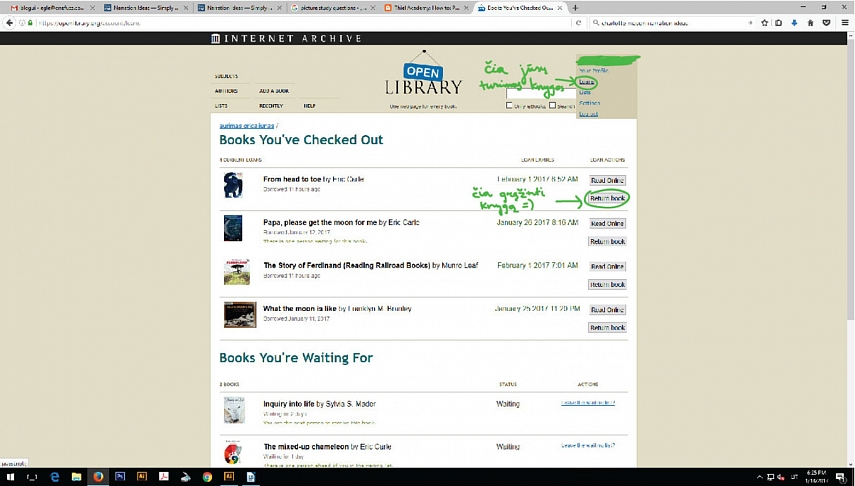Click the Firefox icon on the taskbar

(98, 477)
